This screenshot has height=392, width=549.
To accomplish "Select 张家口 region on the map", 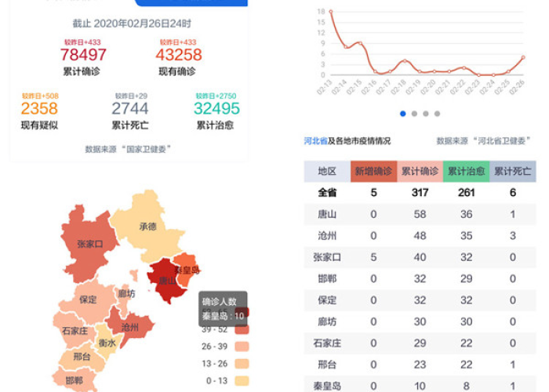I will pos(90,244).
